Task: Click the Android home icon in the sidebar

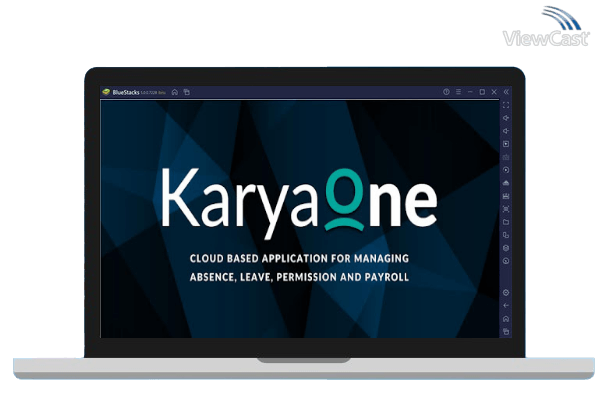Action: tap(506, 319)
